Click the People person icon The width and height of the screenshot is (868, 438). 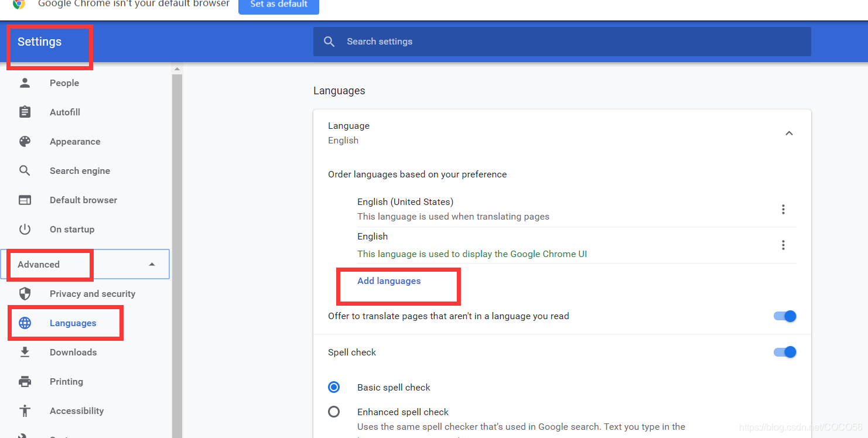(25, 83)
